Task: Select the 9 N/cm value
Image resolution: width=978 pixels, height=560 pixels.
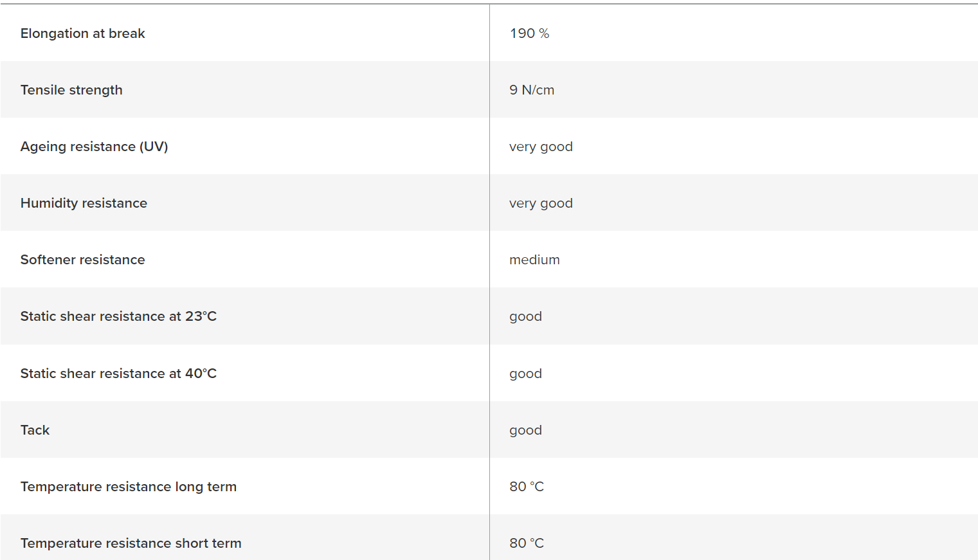Action: point(532,90)
